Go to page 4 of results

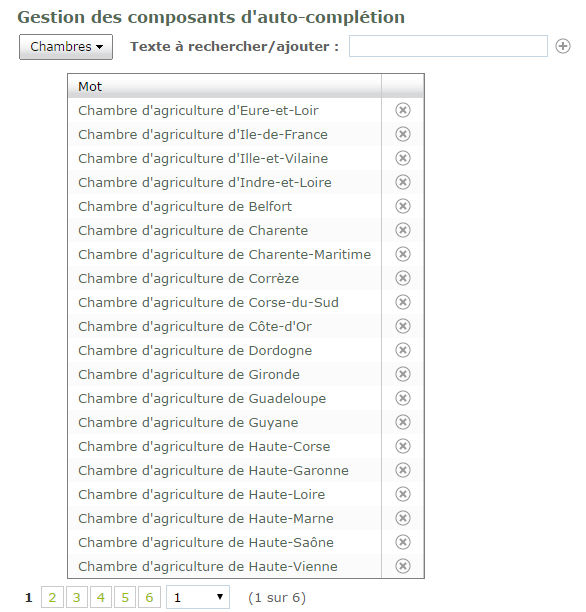pos(101,597)
